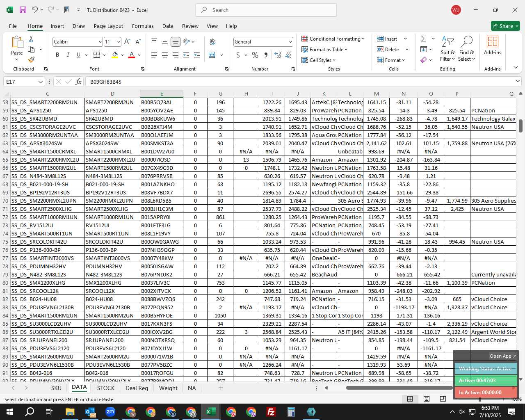
Task: Open orientation options
Action: click(x=189, y=41)
